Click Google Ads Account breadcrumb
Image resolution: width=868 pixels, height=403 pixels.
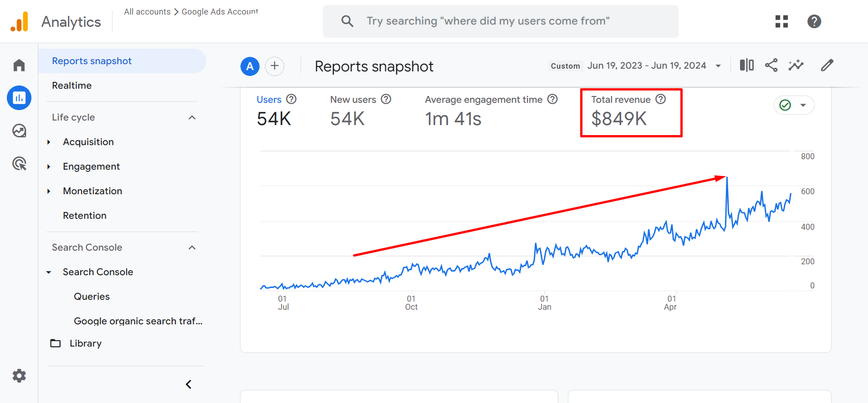pos(220,11)
